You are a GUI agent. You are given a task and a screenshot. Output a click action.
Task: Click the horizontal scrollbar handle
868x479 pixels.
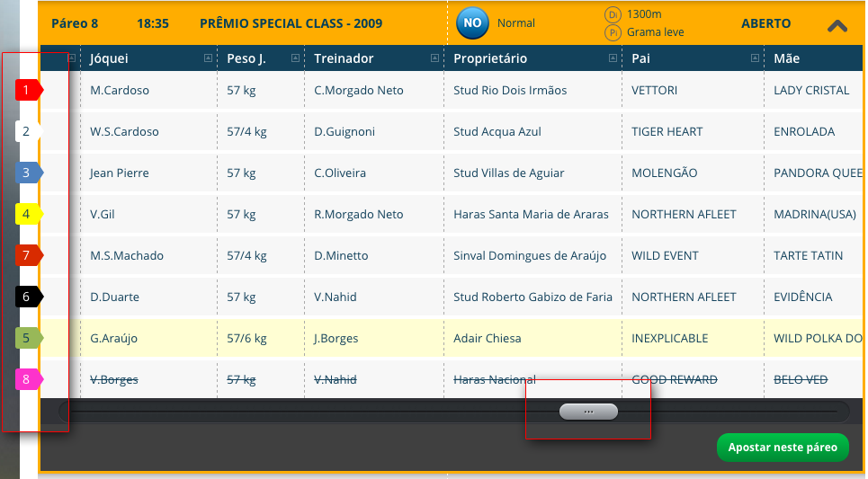coord(588,412)
